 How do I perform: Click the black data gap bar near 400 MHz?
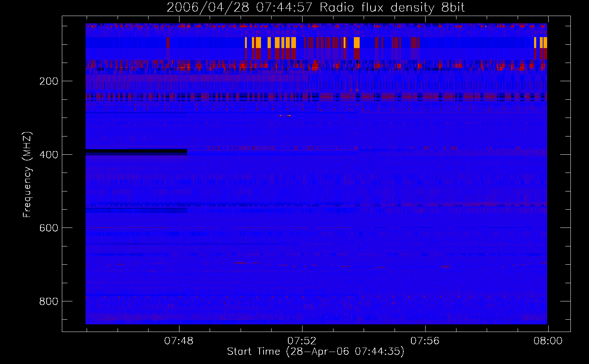136,151
